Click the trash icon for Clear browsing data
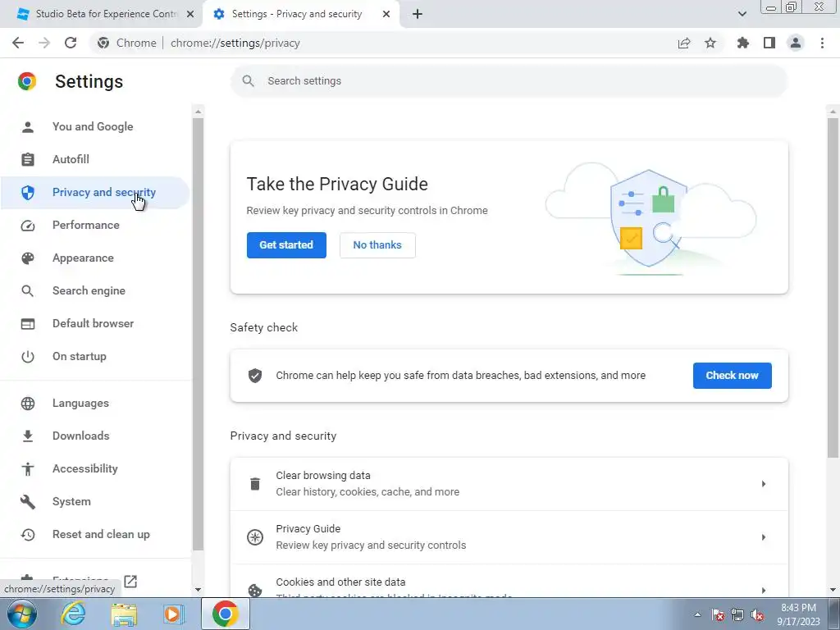 pos(255,484)
